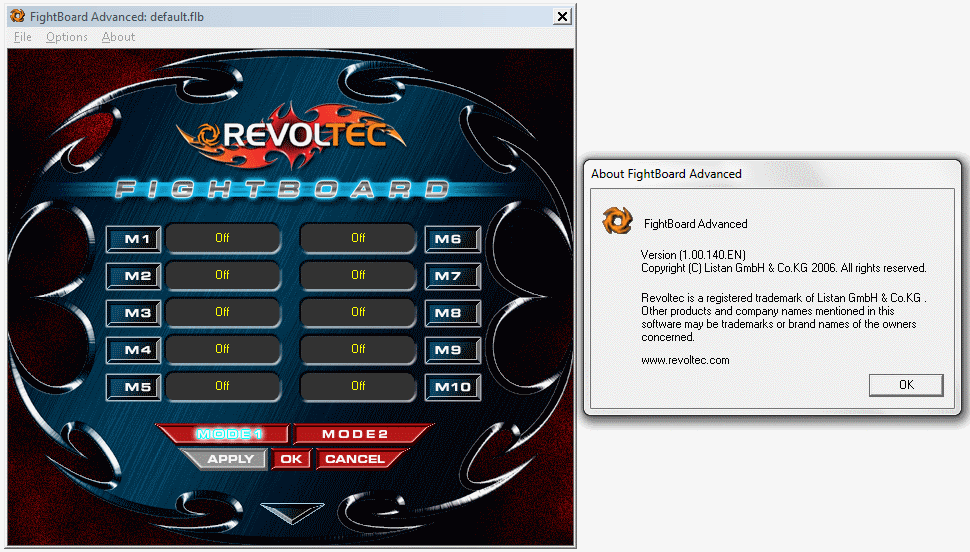Screen dimensions: 970x552
Task: Open the File menu
Action: pyautogui.click(x=23, y=37)
